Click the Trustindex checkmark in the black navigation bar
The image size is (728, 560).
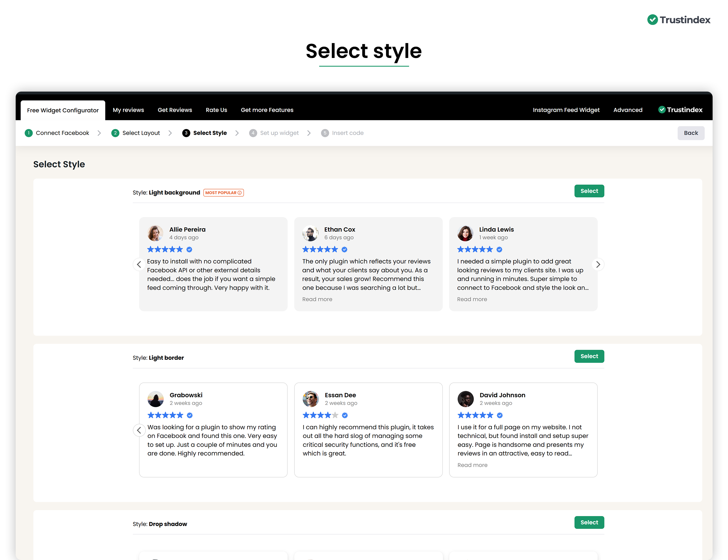coord(662,109)
